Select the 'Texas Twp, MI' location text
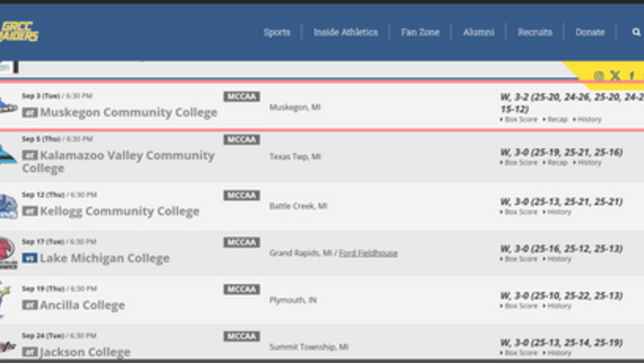This screenshot has height=363, width=644. click(x=295, y=157)
